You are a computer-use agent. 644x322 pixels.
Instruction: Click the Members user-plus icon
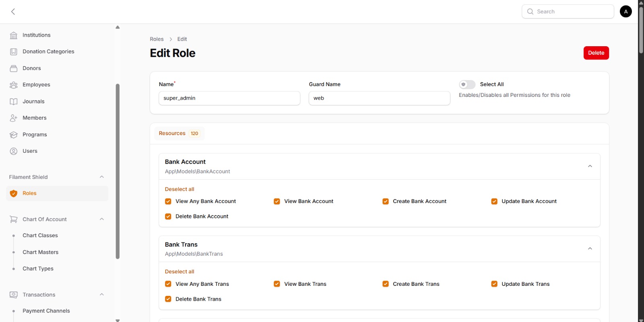14,118
